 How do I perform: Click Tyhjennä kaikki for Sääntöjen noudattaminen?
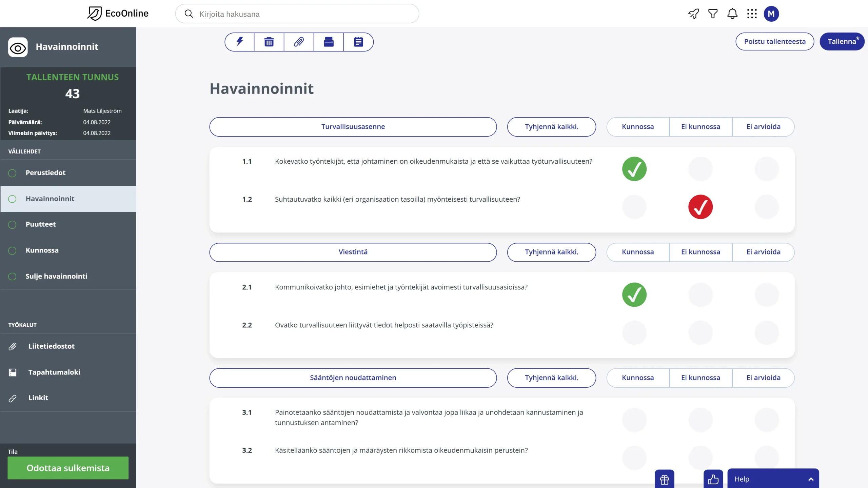552,378
